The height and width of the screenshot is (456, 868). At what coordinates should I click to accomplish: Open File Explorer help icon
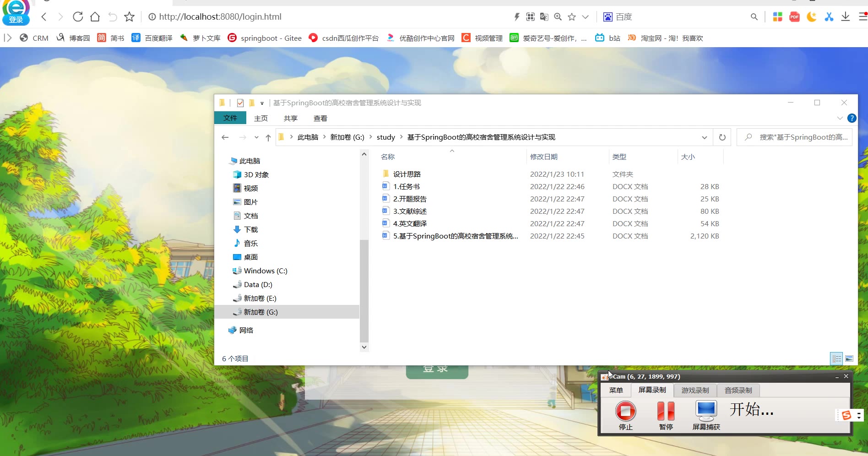852,118
